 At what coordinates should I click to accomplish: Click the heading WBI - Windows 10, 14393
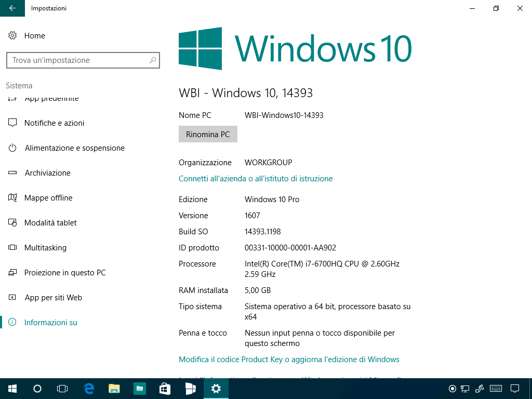(246, 93)
